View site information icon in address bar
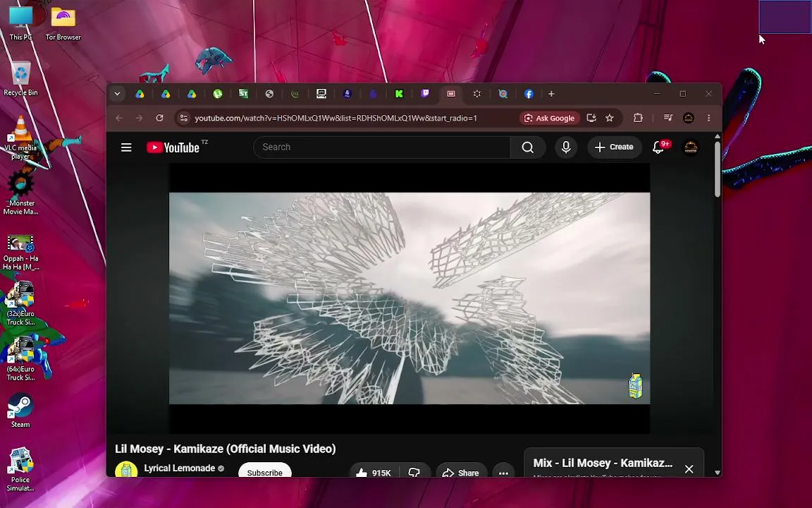This screenshot has width=812, height=508. pyautogui.click(x=183, y=119)
